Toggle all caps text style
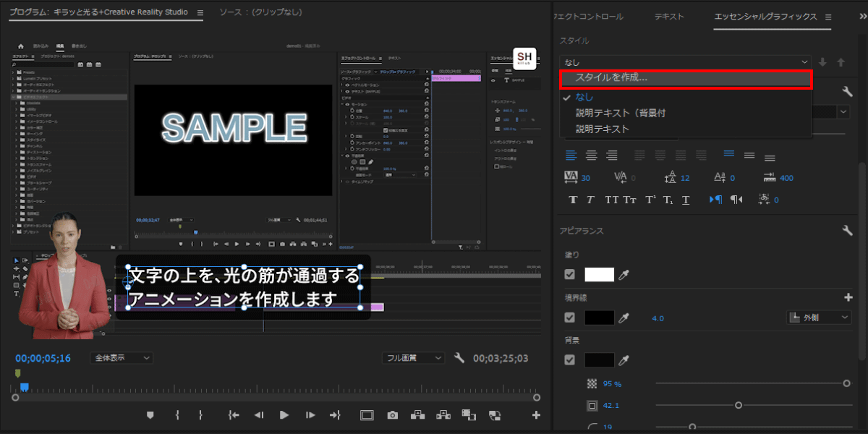Viewport: 868px width, 434px height. tap(612, 200)
